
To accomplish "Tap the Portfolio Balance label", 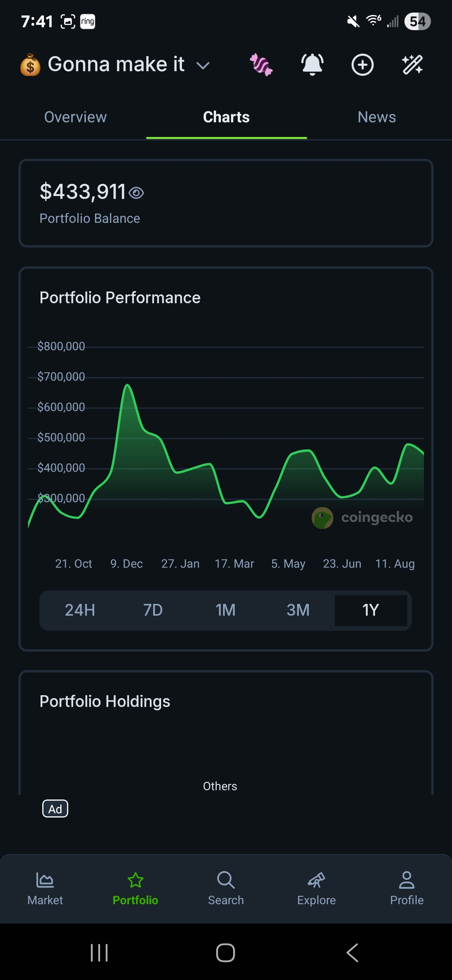I will click(90, 219).
